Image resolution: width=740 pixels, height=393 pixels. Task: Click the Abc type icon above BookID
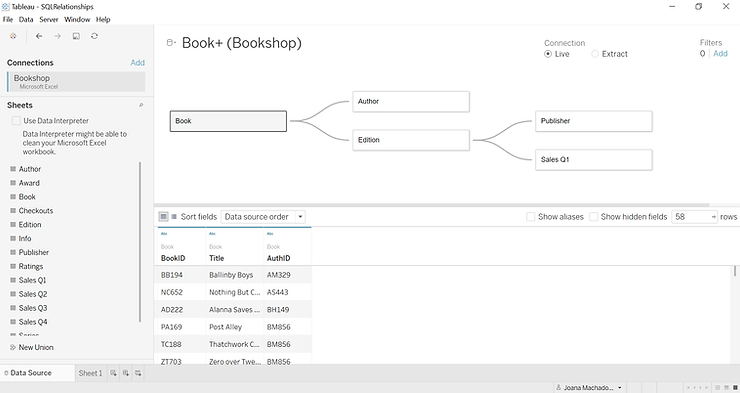coord(164,234)
